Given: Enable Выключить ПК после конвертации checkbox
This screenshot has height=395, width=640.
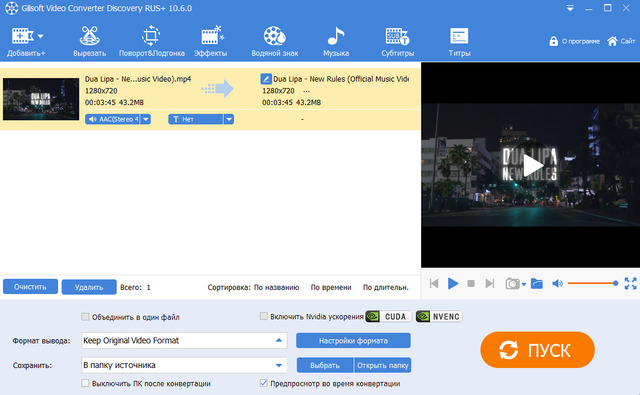Looking at the screenshot, I should [x=85, y=383].
